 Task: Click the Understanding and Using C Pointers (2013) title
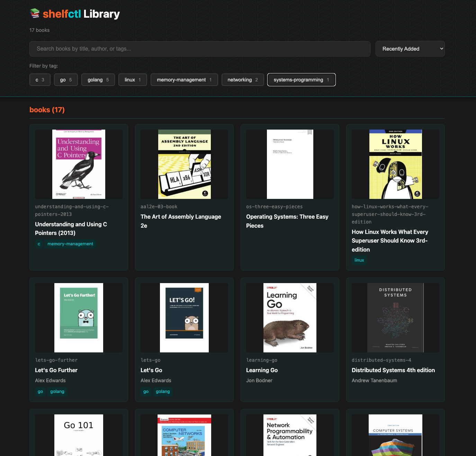coord(71,229)
